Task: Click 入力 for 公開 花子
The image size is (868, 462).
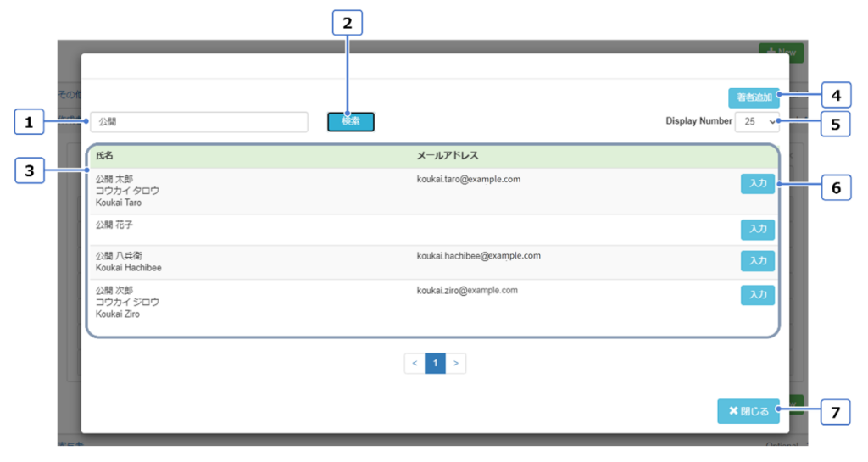Action: click(x=757, y=230)
